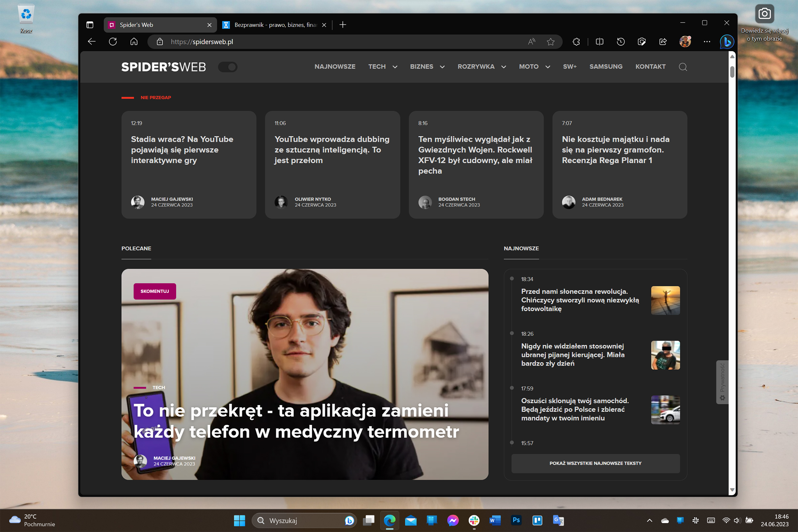View site information via the address bar padlock
The width and height of the screenshot is (798, 532).
click(x=160, y=42)
